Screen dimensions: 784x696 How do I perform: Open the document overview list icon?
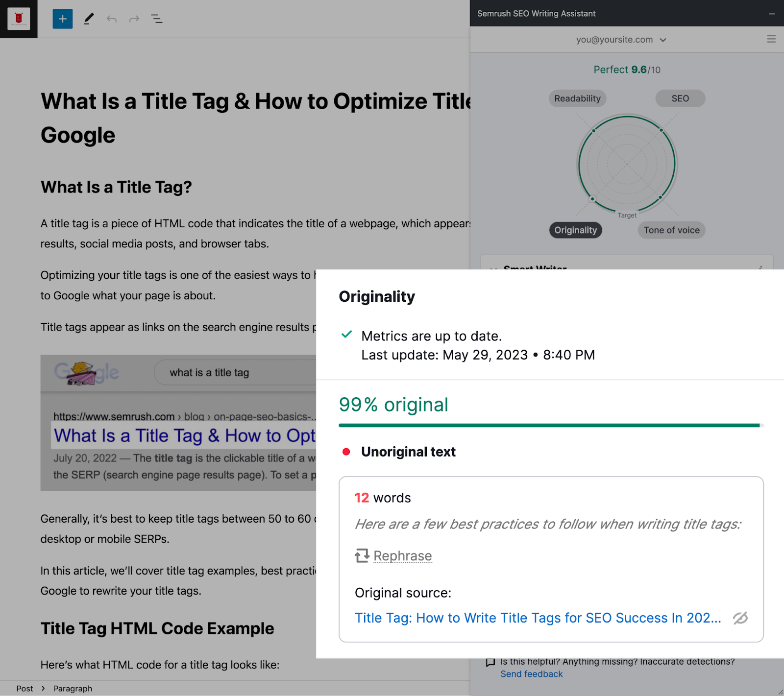[157, 19]
